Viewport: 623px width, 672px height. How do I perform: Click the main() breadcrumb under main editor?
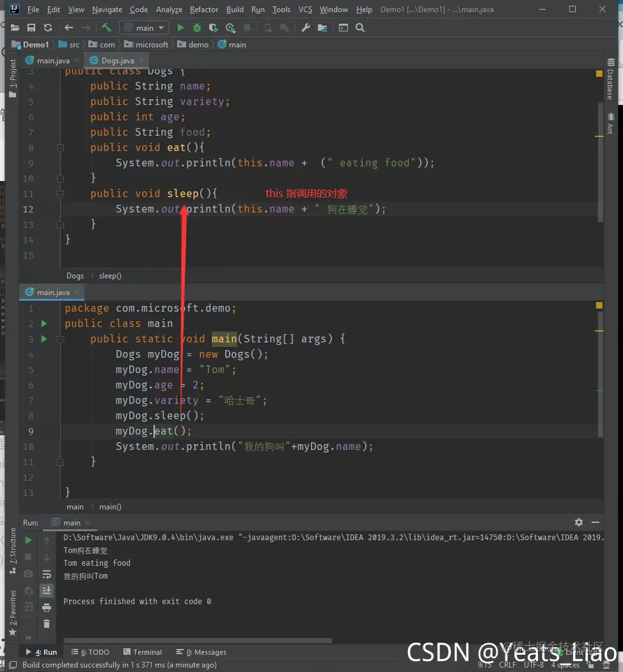point(110,507)
